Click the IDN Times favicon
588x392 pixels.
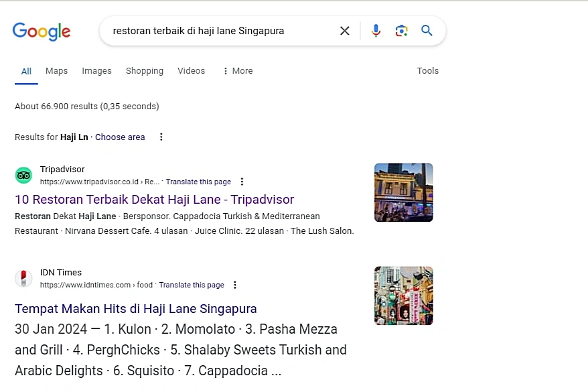click(x=23, y=279)
